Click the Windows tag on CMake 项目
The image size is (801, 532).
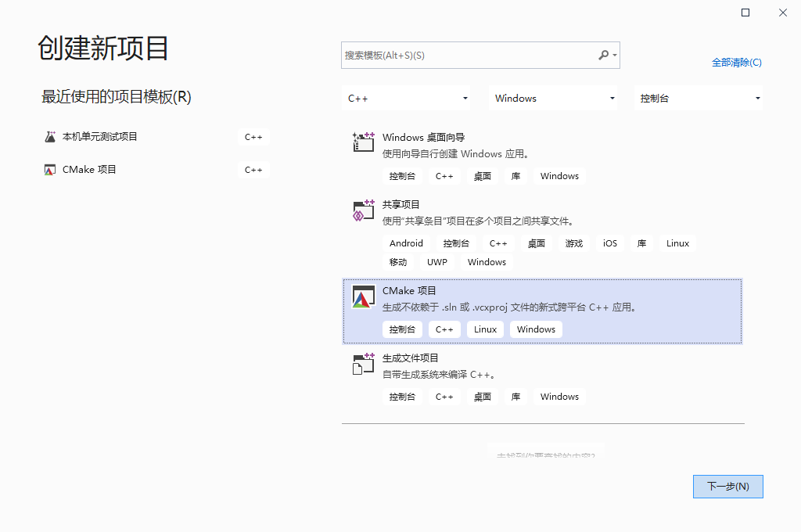(536, 329)
